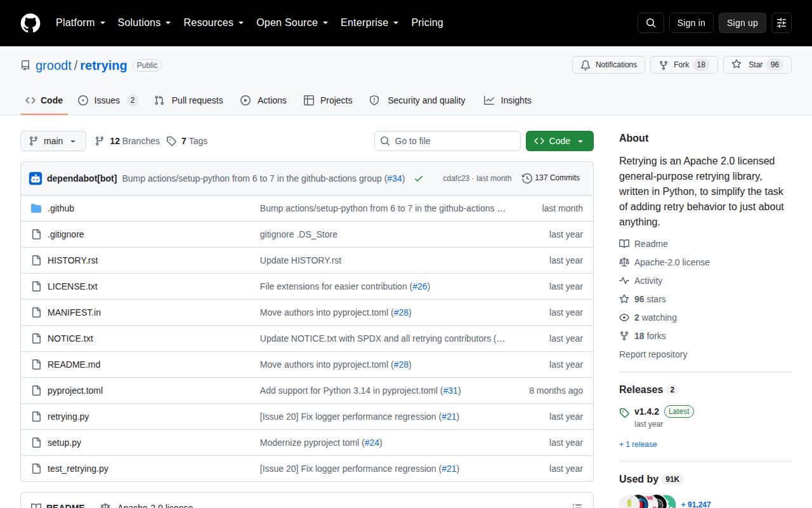Click the README outline list icon
Viewport: 812px width, 508px height.
pyautogui.click(x=577, y=506)
